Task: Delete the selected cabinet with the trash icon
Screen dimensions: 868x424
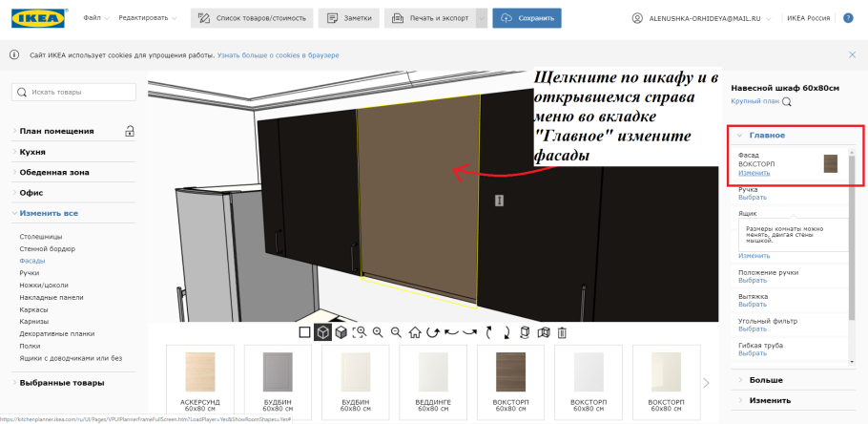Action: [562, 332]
